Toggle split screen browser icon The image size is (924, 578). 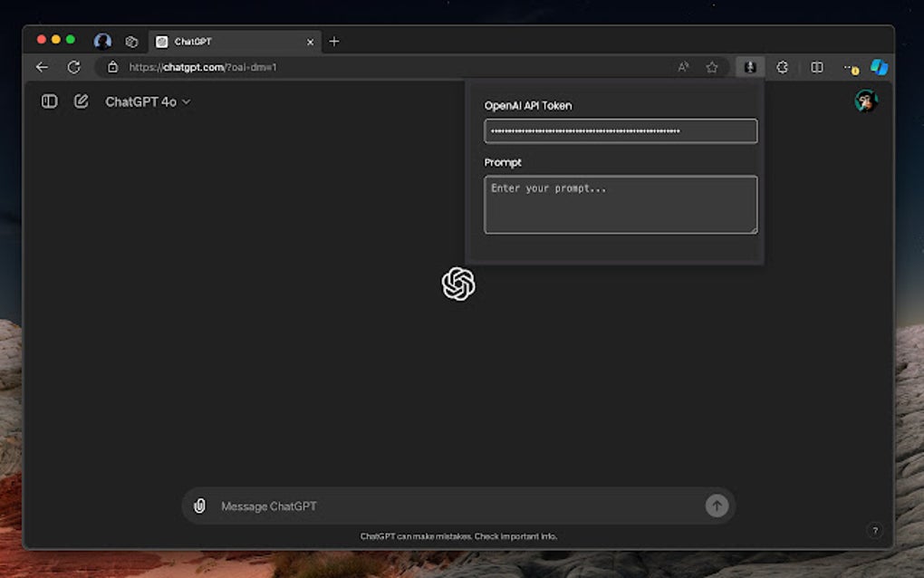[817, 67]
